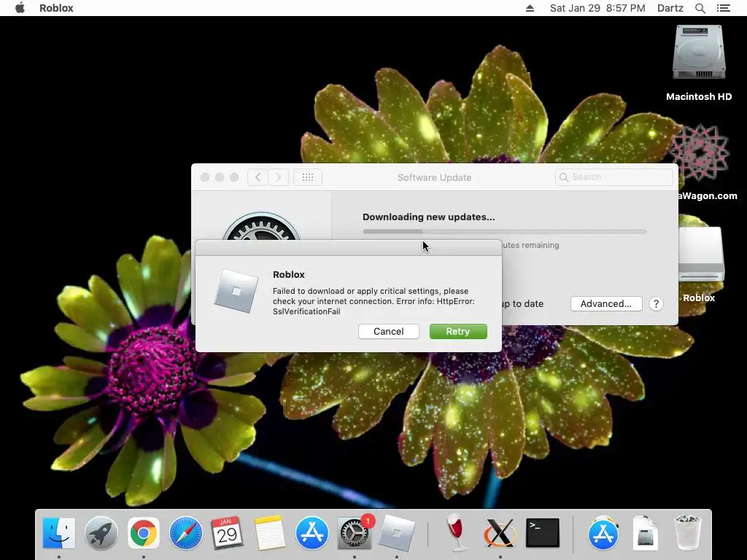The width and height of the screenshot is (747, 560).
Task: Click the eject icon in menu bar
Action: pos(530,8)
